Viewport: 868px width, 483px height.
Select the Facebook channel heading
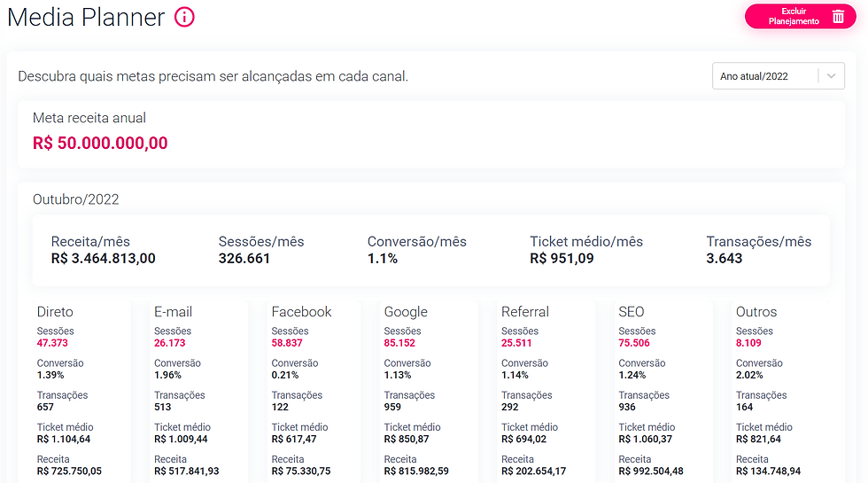(x=301, y=312)
